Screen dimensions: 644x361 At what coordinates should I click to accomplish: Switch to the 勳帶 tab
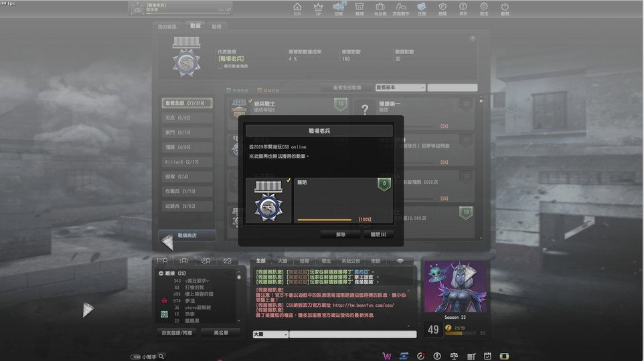click(x=216, y=27)
